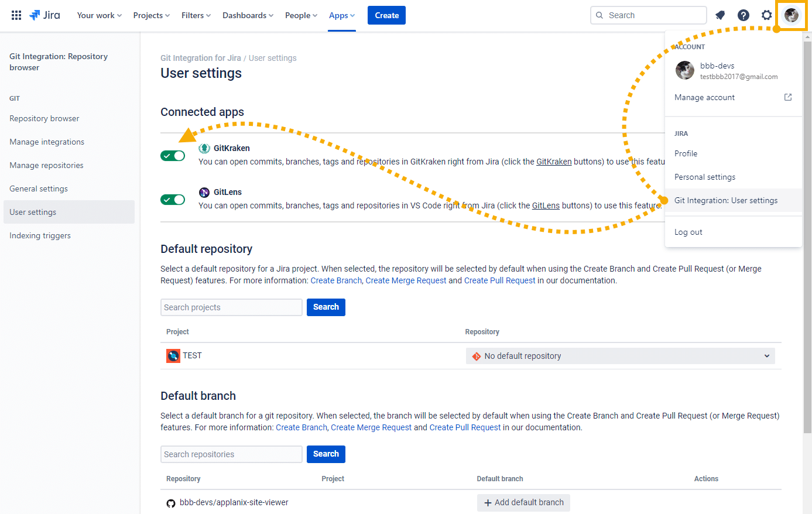The image size is (812, 514).
Task: Open the Git Integration for Jira breadcrumb
Action: 201,58
